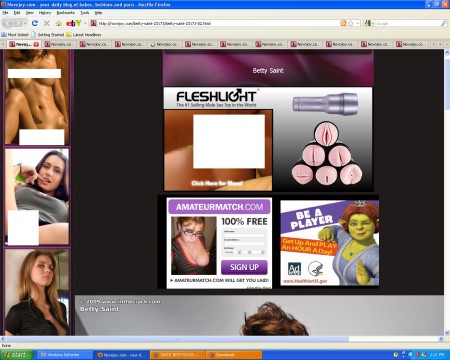
Task: Open the Google search engine selector dropdown
Action: [368, 23]
